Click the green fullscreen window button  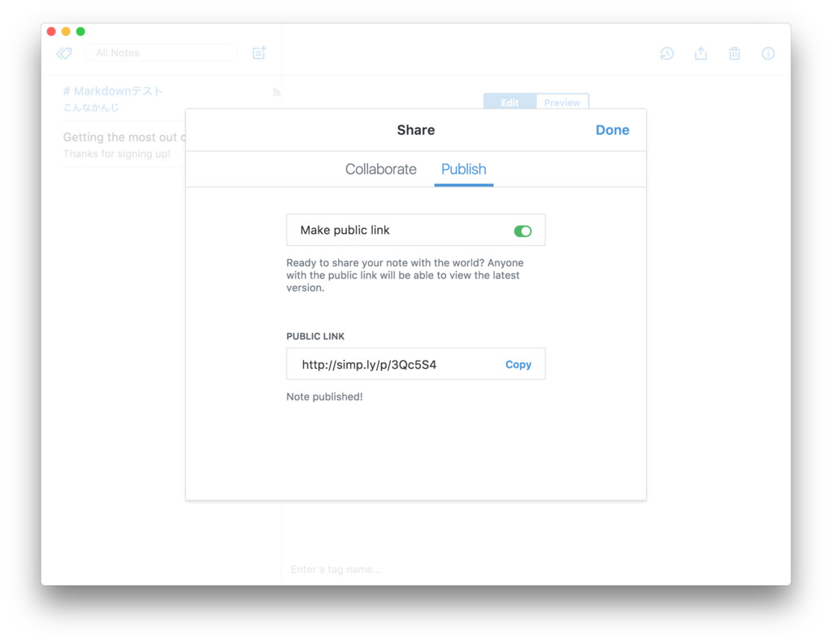pyautogui.click(x=80, y=32)
